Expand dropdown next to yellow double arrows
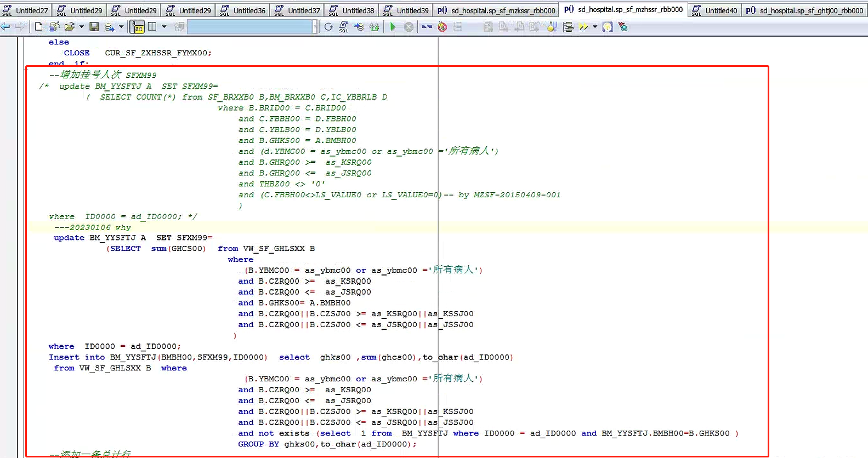868x458 pixels. pos(595,27)
